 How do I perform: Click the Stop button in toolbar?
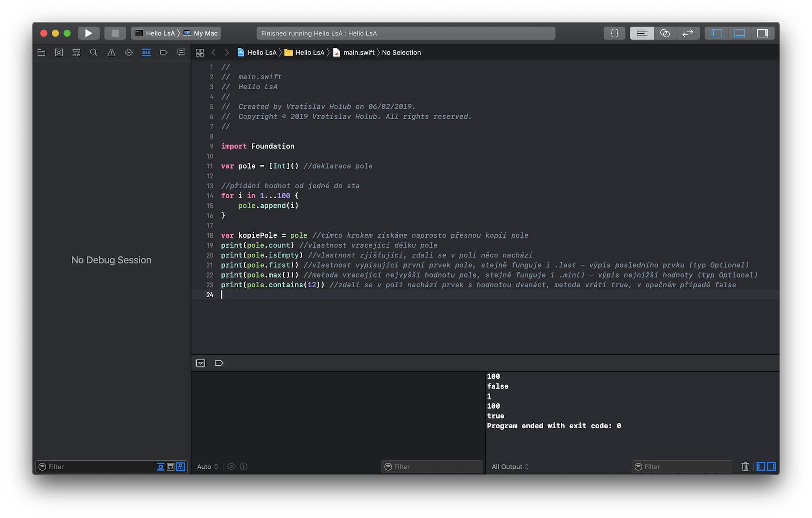tap(115, 33)
